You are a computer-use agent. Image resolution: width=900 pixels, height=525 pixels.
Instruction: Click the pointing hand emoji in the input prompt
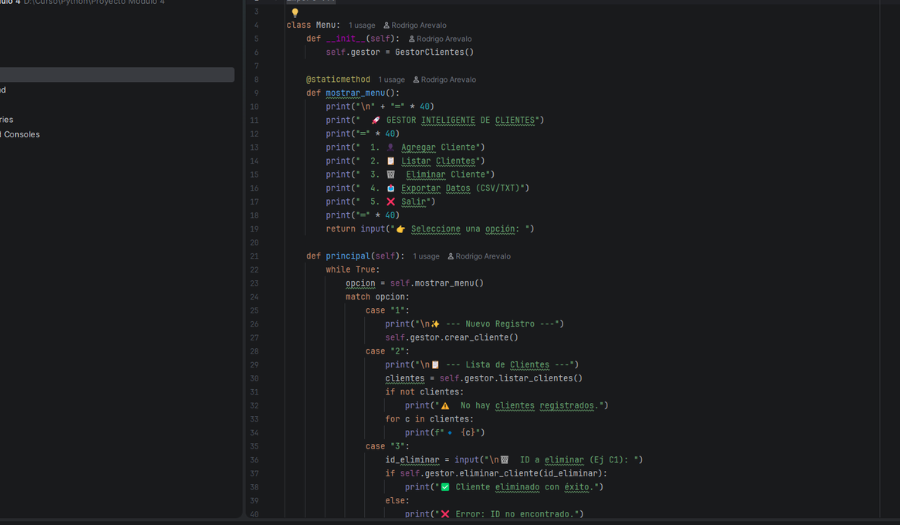400,229
